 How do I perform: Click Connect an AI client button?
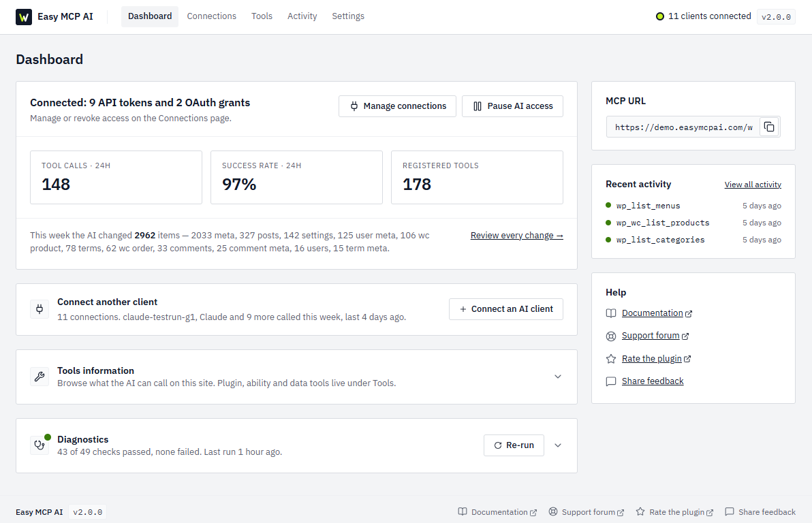click(506, 309)
